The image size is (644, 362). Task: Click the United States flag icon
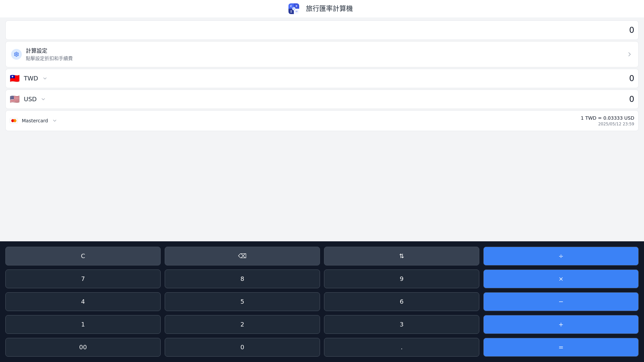(15, 99)
